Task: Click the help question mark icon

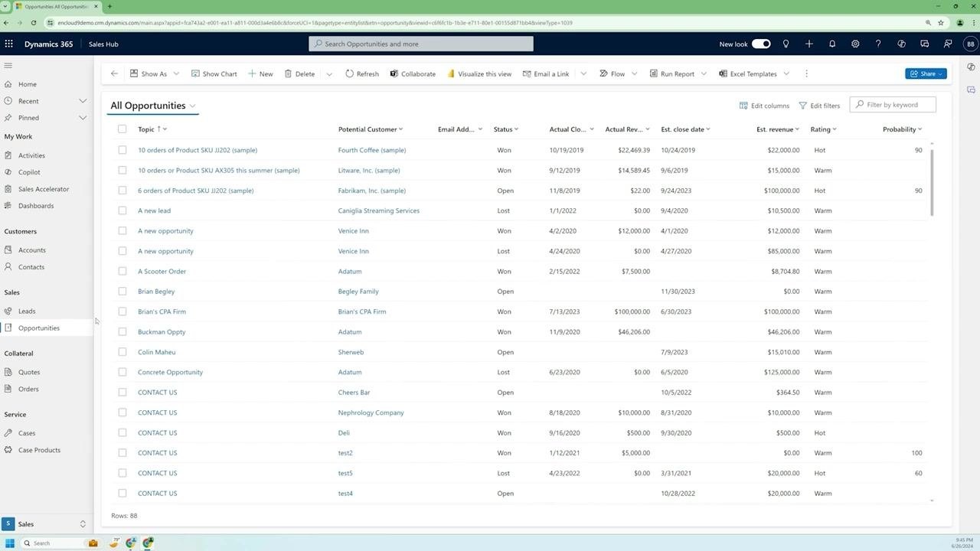Action: click(x=878, y=44)
